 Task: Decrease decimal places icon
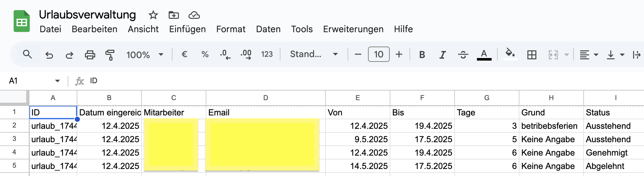click(x=225, y=55)
